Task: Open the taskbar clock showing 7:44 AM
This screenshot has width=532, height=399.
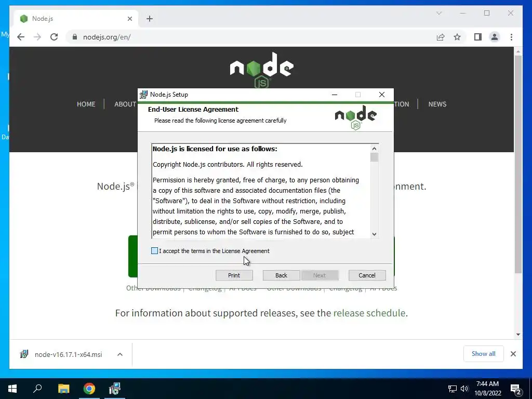Action: pyautogui.click(x=487, y=389)
